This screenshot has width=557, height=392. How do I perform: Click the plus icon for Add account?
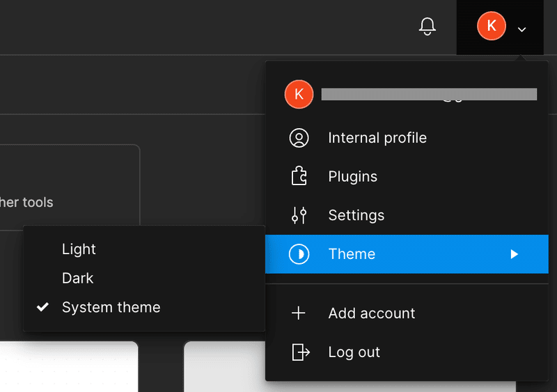[299, 313]
